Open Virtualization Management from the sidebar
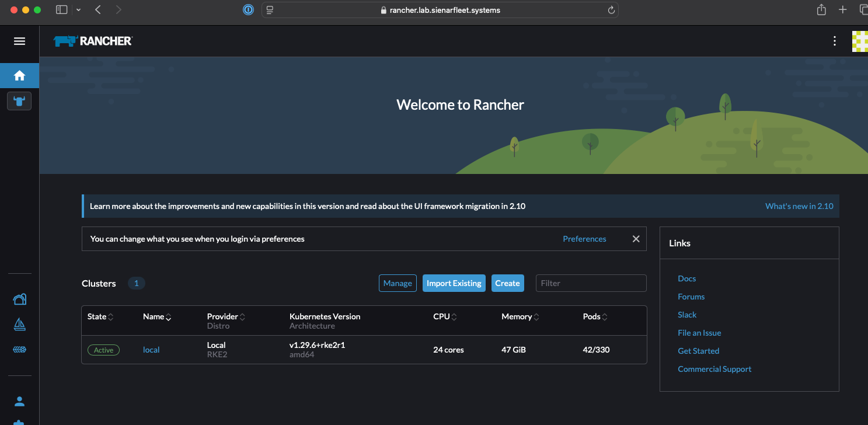 (19, 349)
